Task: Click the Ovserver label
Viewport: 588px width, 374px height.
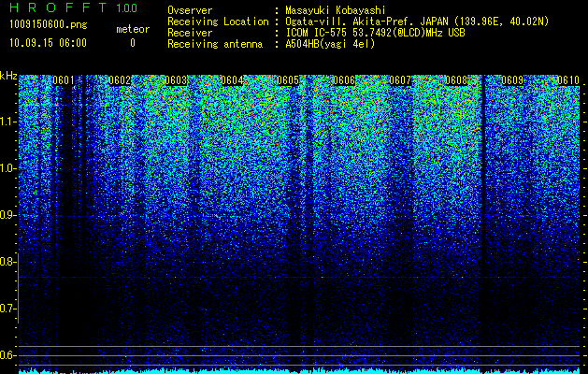Action: 190,10
